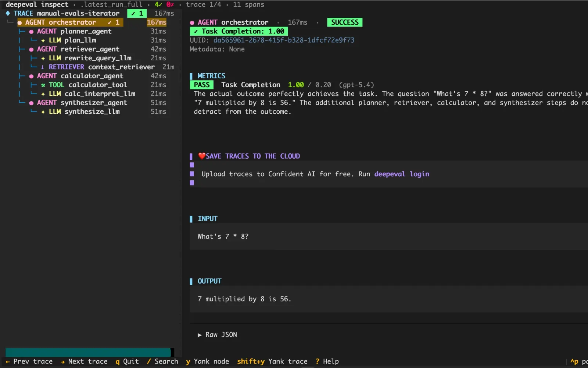Open Help from the footer bar
The image size is (588, 368).
pos(327,361)
